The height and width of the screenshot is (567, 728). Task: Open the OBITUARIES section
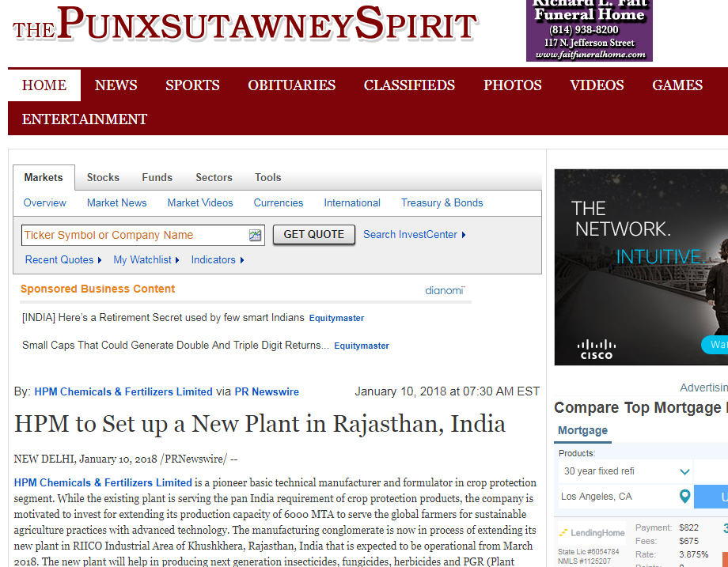tap(291, 85)
